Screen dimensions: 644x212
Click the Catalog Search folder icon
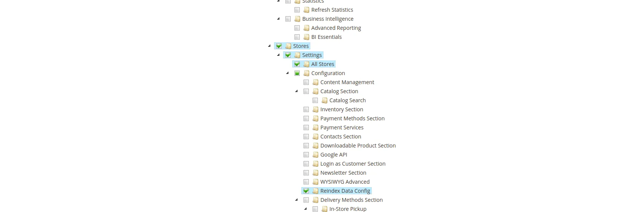pyautogui.click(x=325, y=100)
